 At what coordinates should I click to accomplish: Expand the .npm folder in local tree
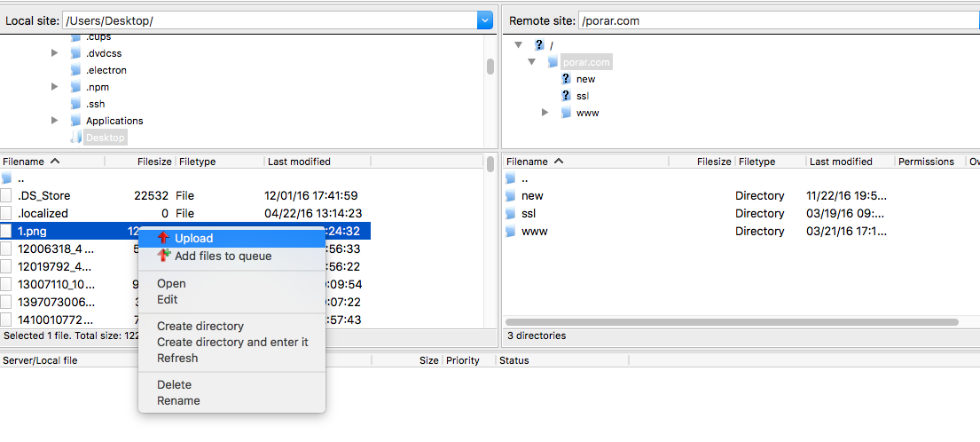[55, 87]
